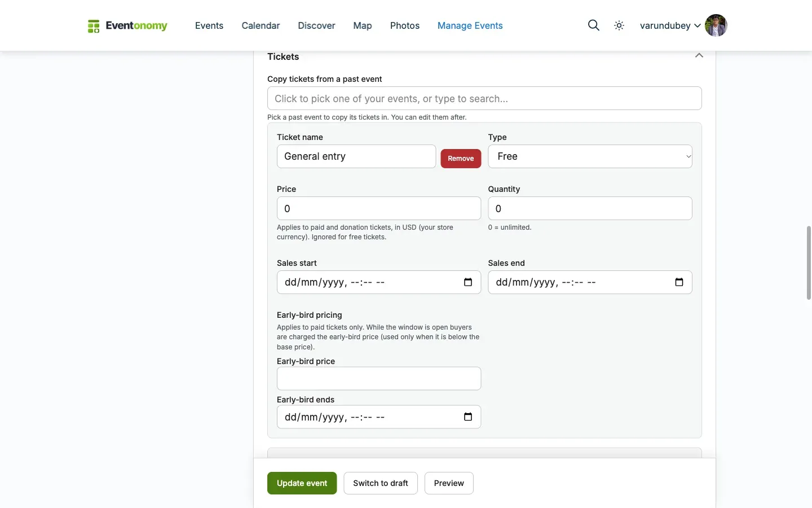Screen dimensions: 812x508
Task: Go to Manage Events
Action: 470,25
